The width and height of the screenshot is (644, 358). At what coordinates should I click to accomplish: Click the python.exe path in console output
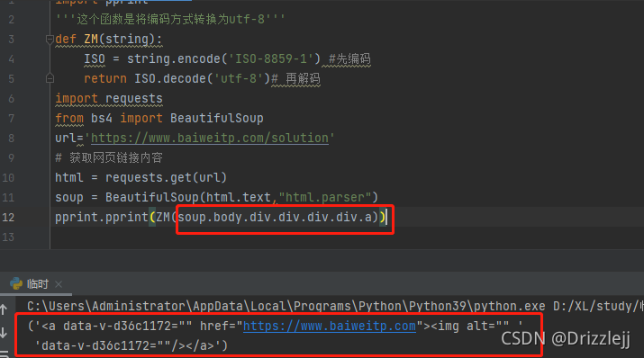coord(286,307)
